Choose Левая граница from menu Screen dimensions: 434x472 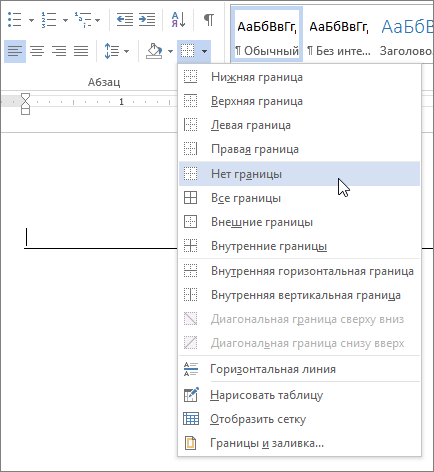pyautogui.click(x=299, y=125)
